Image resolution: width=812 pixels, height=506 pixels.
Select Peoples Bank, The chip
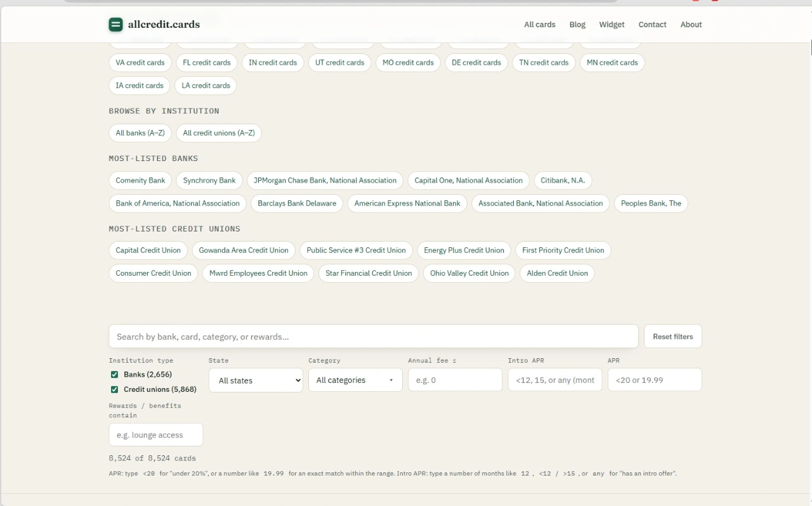coord(651,204)
